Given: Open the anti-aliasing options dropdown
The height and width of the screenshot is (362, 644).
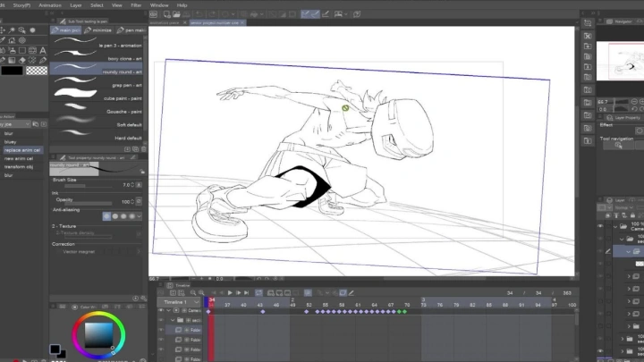Looking at the screenshot, I should tap(140, 216).
